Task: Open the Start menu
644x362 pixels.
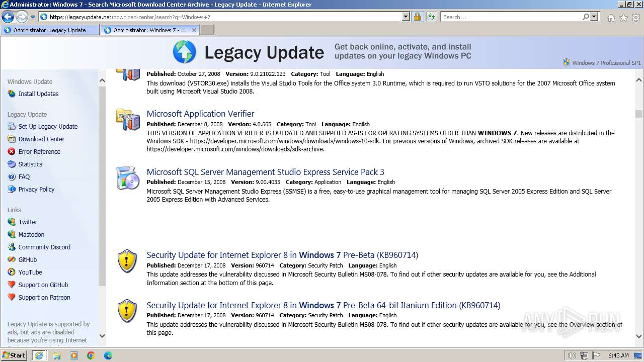Action: [14, 355]
